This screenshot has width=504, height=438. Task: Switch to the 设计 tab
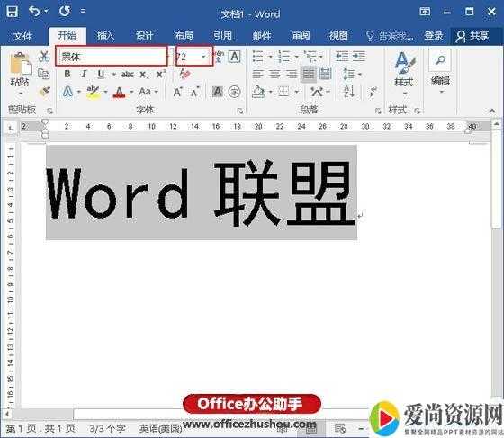[x=144, y=36]
